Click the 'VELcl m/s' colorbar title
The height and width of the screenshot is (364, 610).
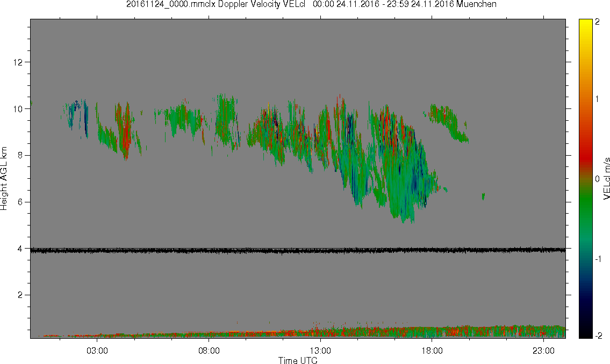606,179
